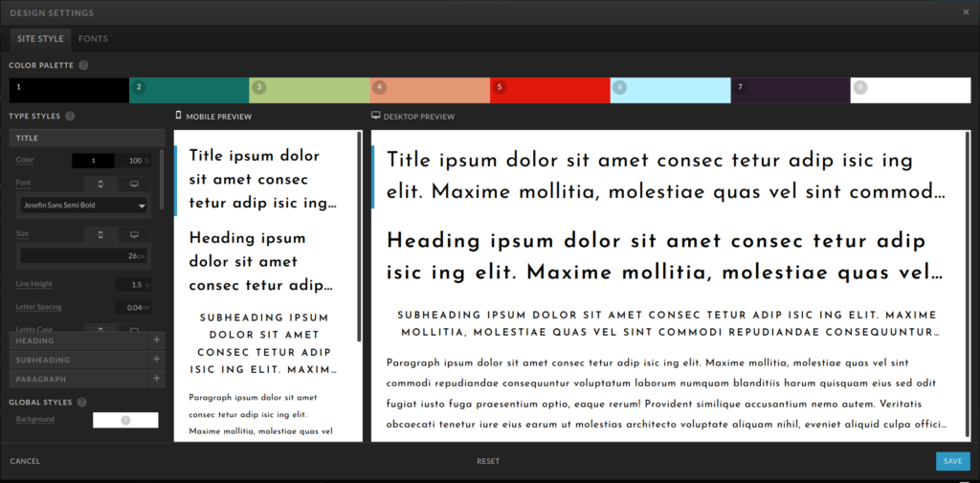Select desktop device icon for Size
This screenshot has height=483, width=980.
(x=134, y=234)
